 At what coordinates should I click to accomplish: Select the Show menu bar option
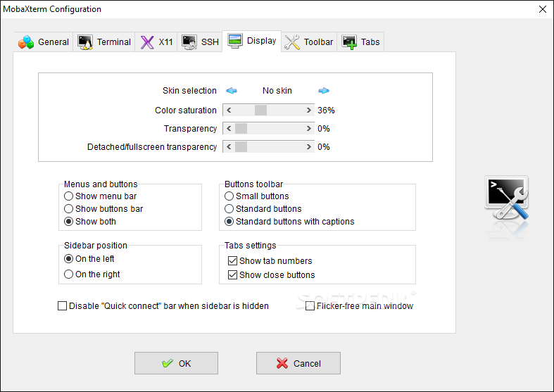(100, 196)
